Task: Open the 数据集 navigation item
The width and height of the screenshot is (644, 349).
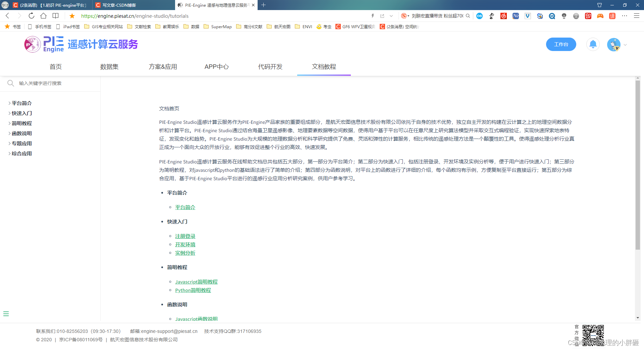Action: [x=109, y=67]
